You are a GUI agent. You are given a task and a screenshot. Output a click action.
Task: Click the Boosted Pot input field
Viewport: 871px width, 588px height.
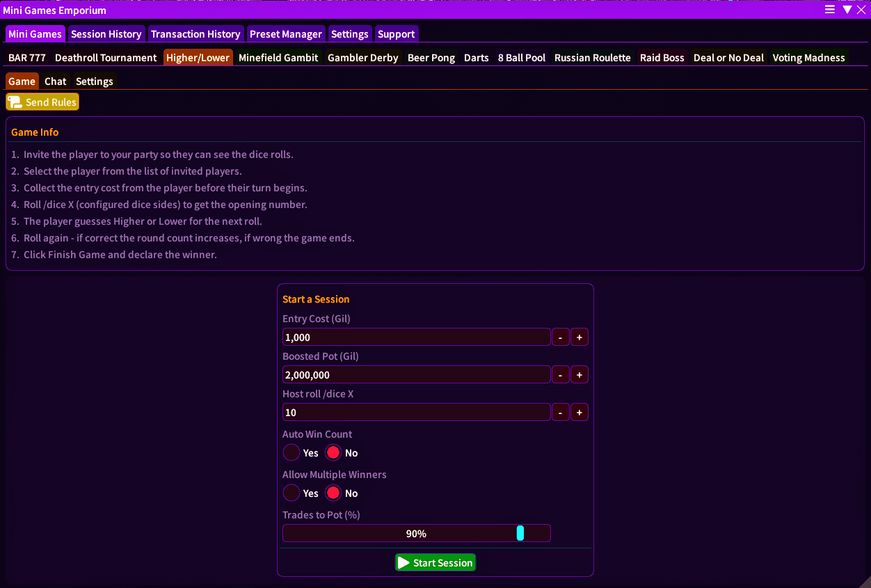coord(416,375)
